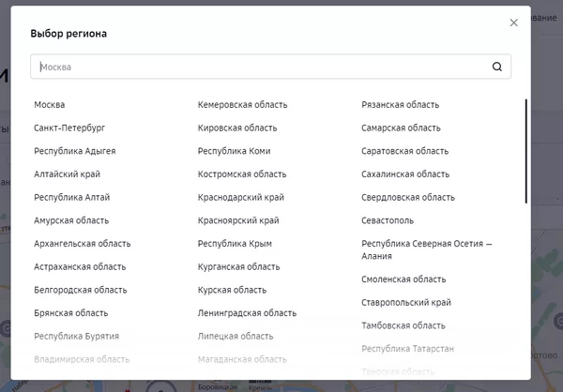Viewport: 563px width, 392px height.
Task: Choose Белгородская область
Action: click(x=81, y=290)
